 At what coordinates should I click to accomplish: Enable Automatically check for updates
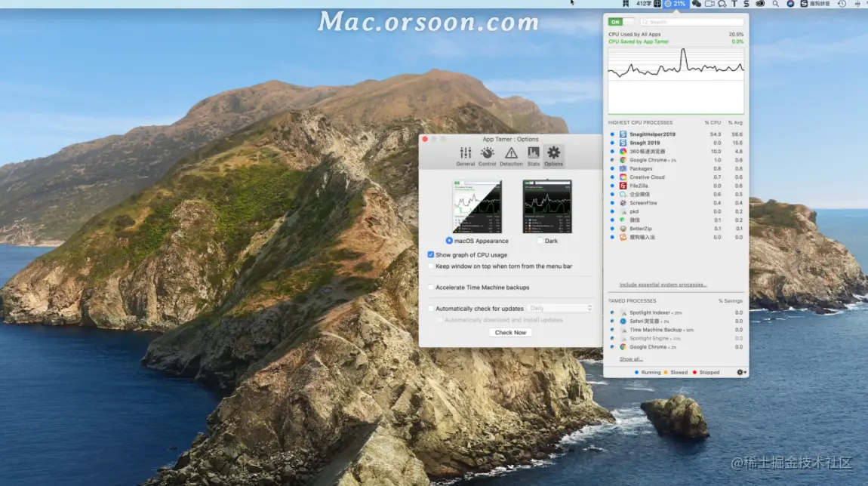(431, 309)
